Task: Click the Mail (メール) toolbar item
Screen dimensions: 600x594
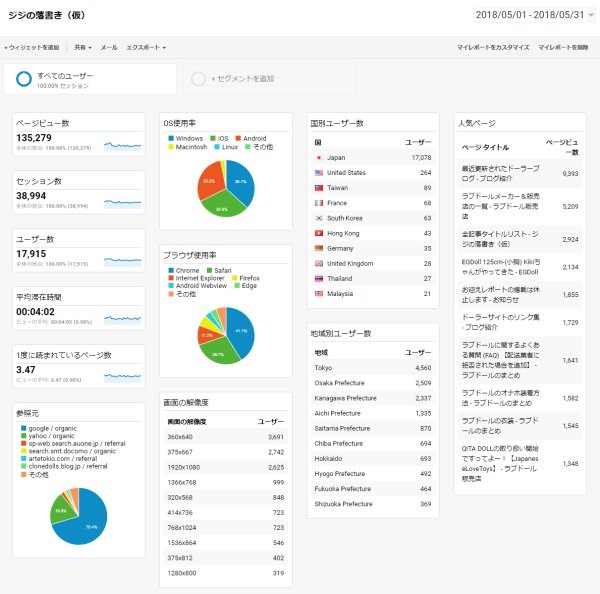Action: (109, 47)
